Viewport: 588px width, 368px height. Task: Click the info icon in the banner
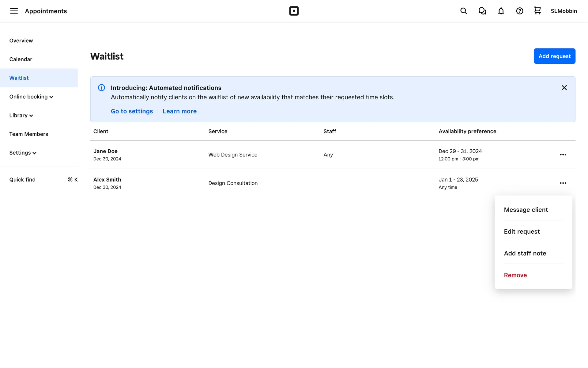point(101,88)
